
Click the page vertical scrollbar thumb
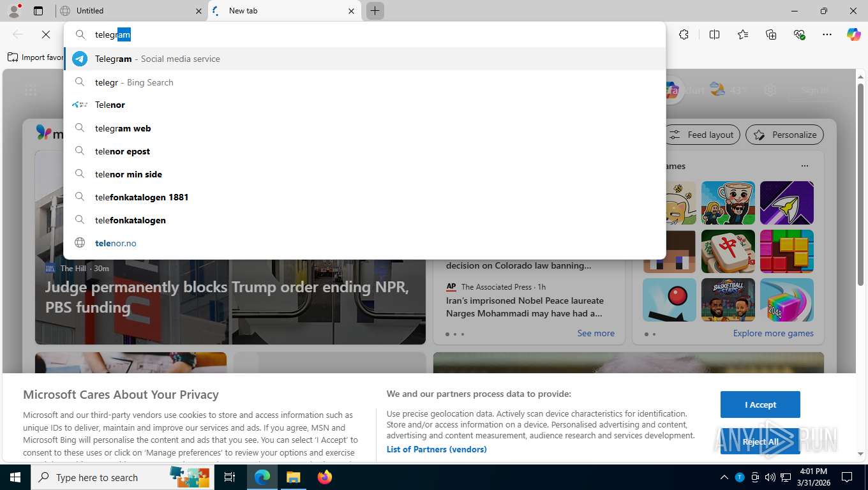tap(860, 184)
